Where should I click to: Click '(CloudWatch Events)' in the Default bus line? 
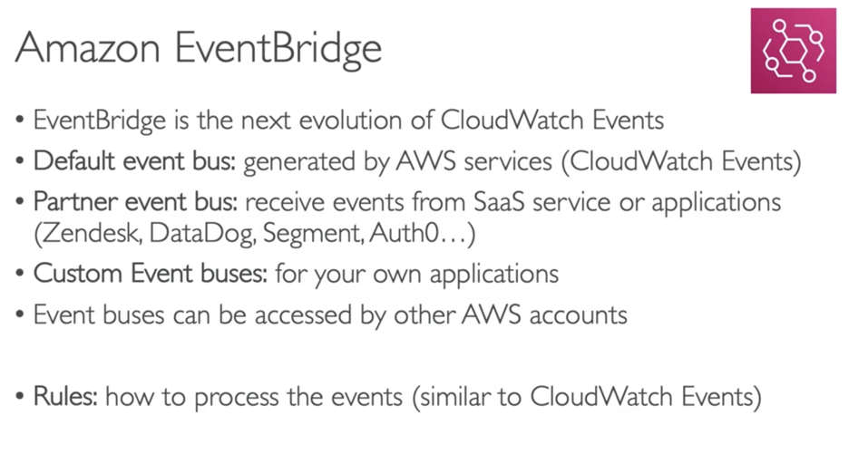[681, 161]
